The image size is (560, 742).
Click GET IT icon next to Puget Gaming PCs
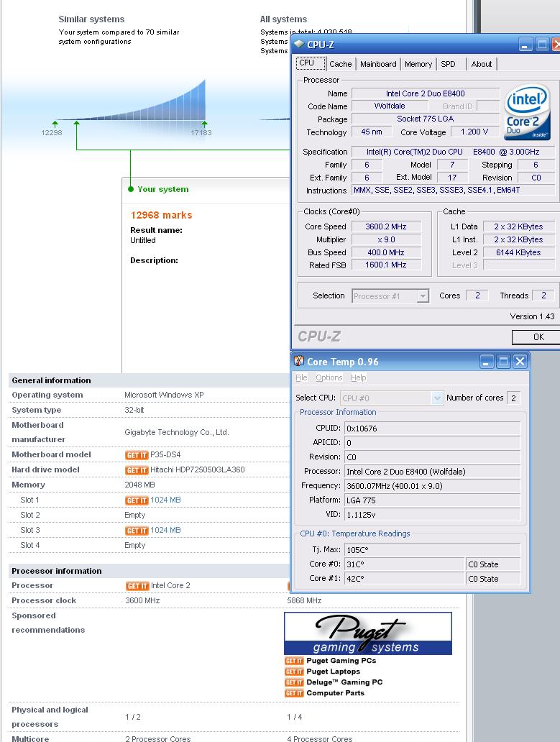pyautogui.click(x=294, y=661)
